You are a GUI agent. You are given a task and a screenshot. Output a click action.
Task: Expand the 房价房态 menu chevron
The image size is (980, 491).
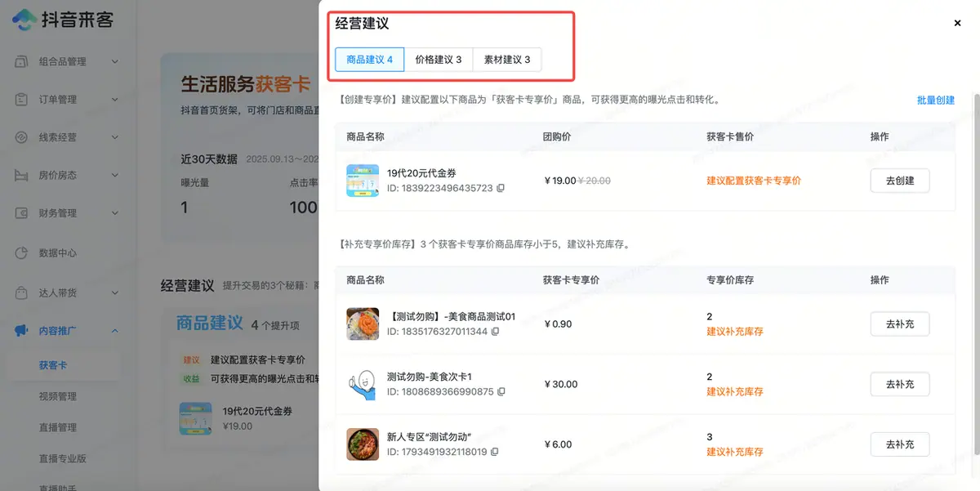pyautogui.click(x=114, y=176)
